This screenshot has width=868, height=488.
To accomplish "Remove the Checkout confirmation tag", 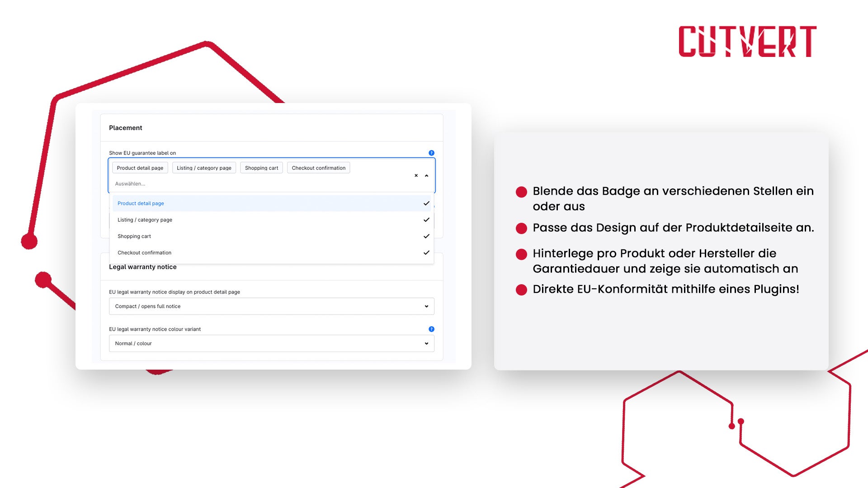I will [318, 168].
